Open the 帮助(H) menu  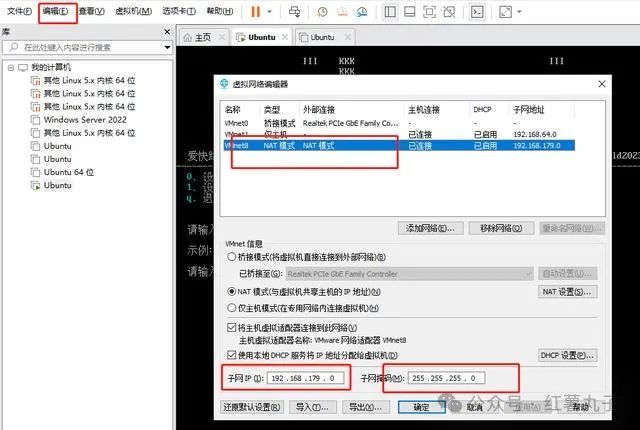pyautogui.click(x=220, y=11)
